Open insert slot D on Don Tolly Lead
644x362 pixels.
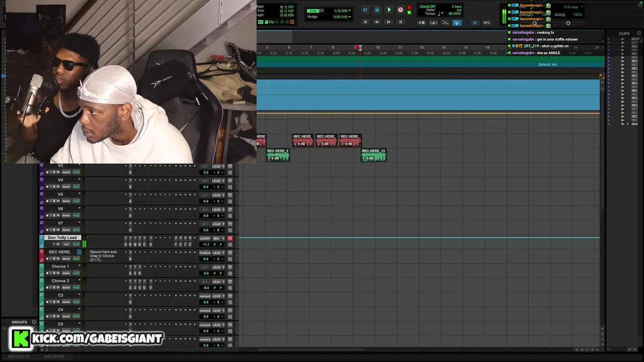tap(151, 244)
